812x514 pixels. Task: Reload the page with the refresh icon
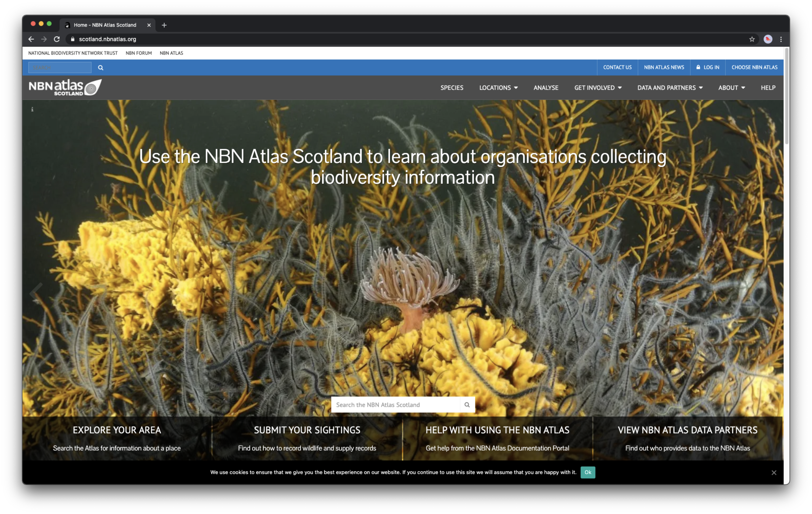coord(57,39)
